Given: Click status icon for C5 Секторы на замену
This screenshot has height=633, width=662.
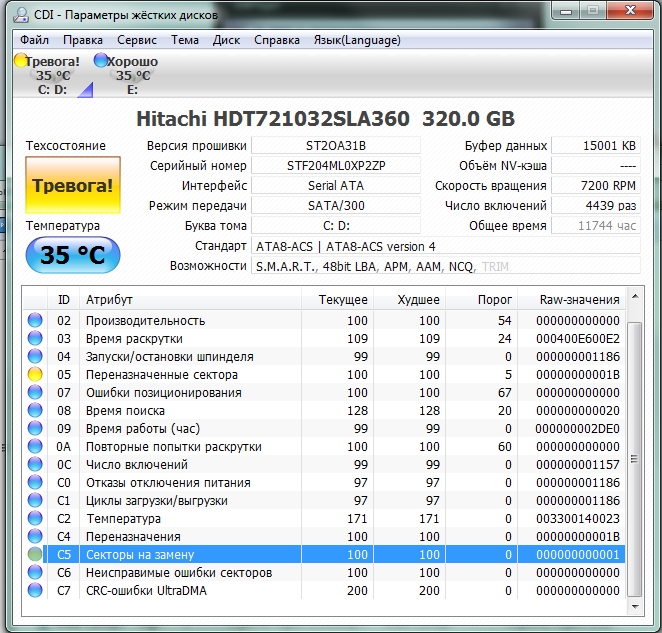Looking at the screenshot, I should click(x=35, y=554).
